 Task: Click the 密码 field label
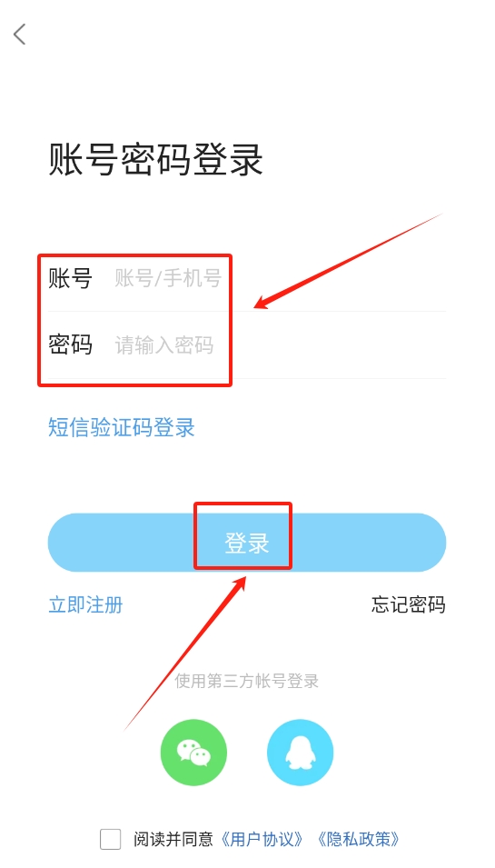click(70, 344)
